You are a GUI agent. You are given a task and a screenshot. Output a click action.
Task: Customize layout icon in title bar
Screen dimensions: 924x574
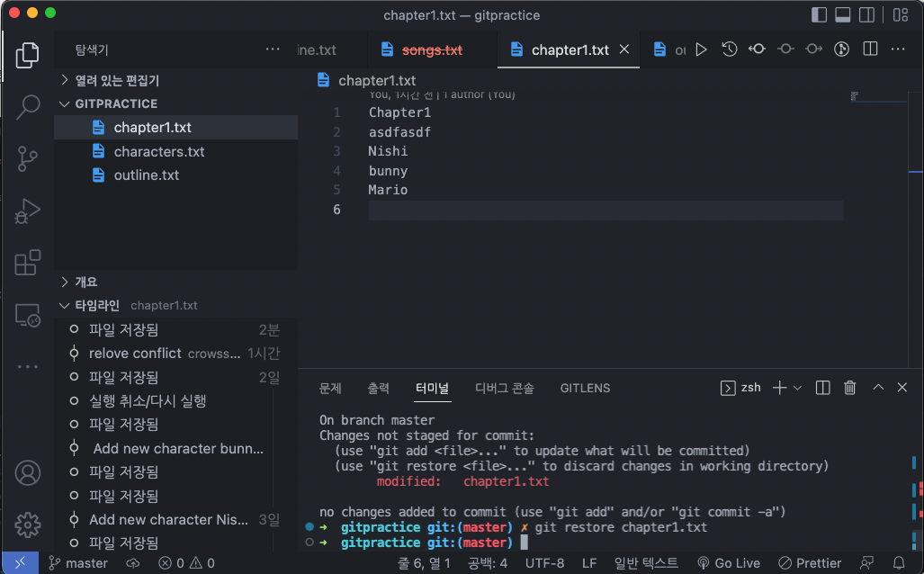pos(901,14)
